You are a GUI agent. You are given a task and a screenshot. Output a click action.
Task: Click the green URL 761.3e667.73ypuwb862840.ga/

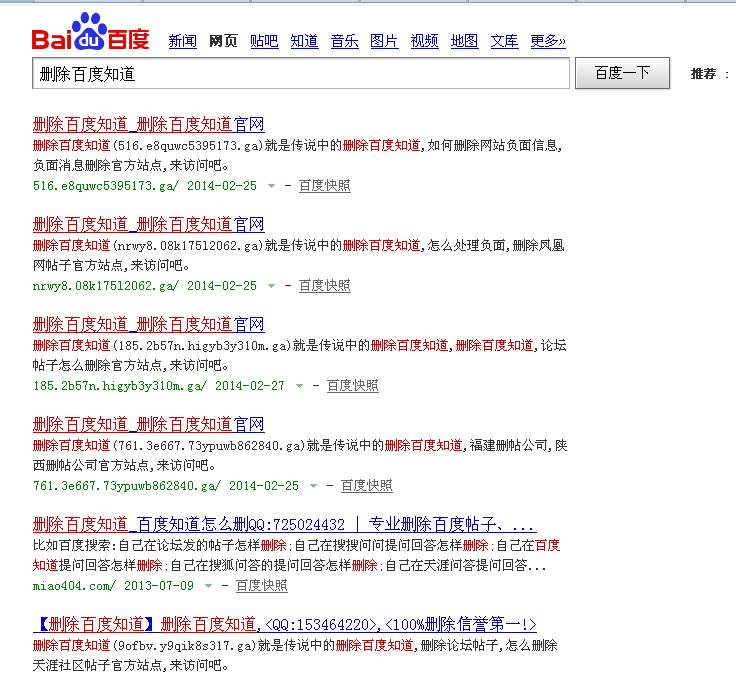pos(127,486)
